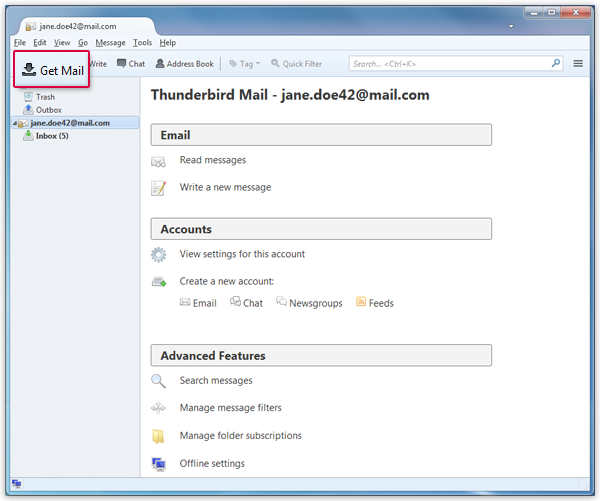Open the hamburger application menu
The image size is (600, 501).
click(x=578, y=64)
